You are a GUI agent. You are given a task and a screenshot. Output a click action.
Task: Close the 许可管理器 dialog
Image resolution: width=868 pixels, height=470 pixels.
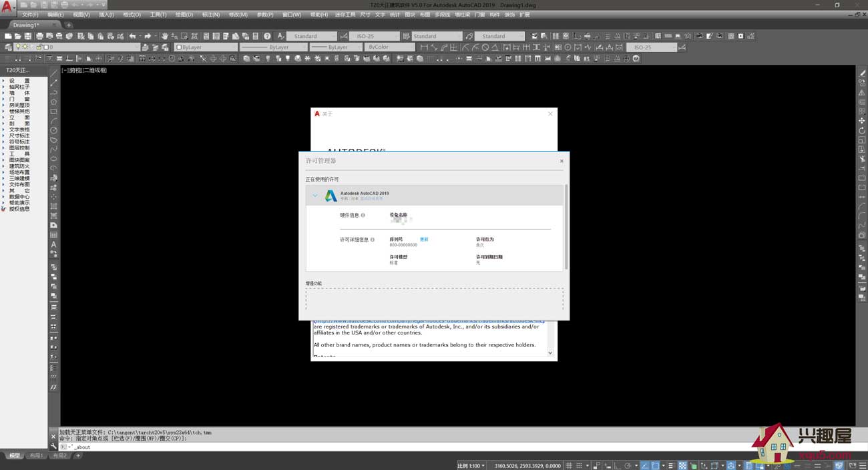pos(562,161)
